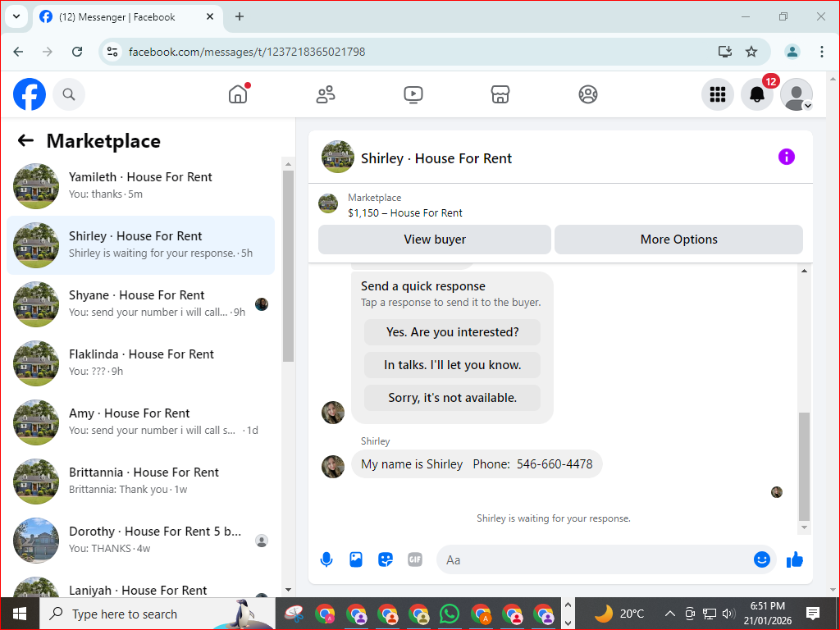Click the View buyer button
This screenshot has width=840, height=630.
435,240
